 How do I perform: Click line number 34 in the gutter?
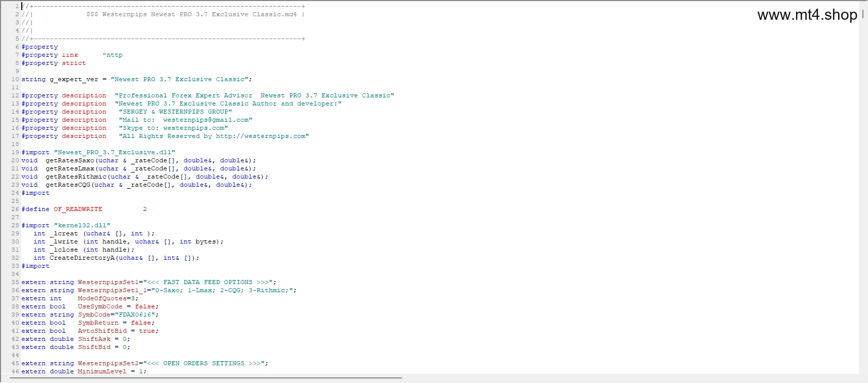pos(15,274)
